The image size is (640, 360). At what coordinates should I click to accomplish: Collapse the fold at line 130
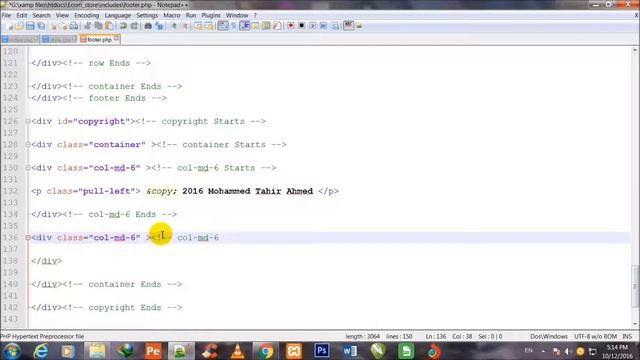click(28, 168)
